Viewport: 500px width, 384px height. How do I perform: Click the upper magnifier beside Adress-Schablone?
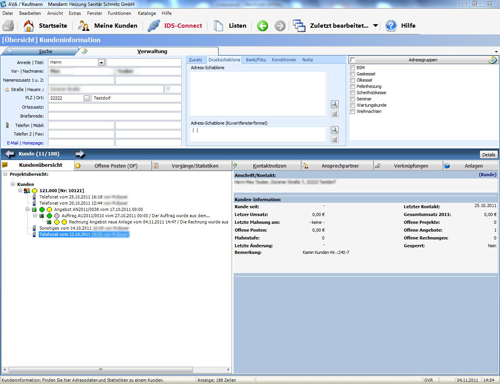pyautogui.click(x=334, y=104)
